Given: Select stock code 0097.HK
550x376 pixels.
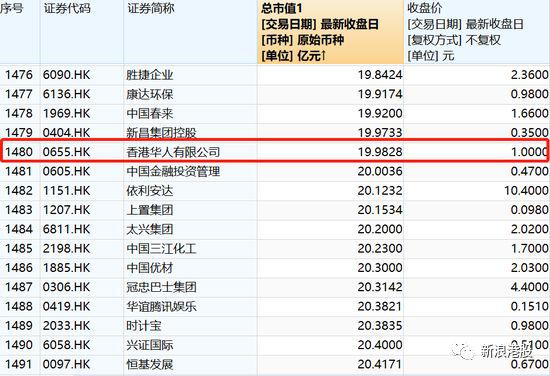Looking at the screenshot, I should (x=67, y=364).
